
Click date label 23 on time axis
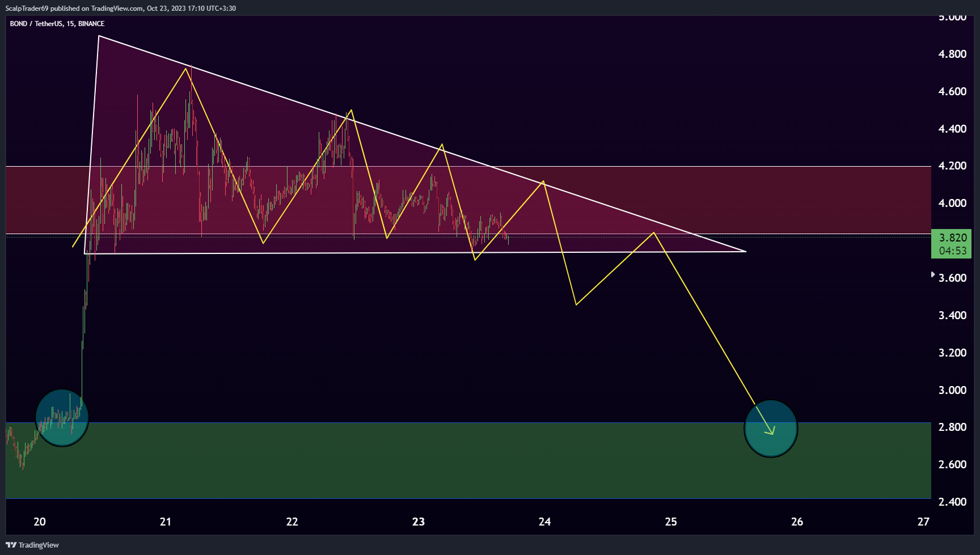coord(419,522)
